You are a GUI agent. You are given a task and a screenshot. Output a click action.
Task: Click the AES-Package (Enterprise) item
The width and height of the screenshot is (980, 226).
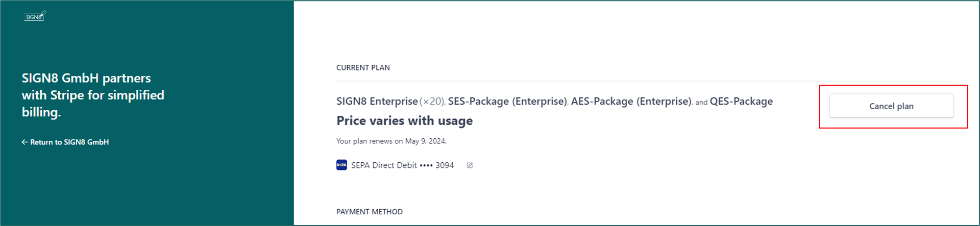[631, 102]
